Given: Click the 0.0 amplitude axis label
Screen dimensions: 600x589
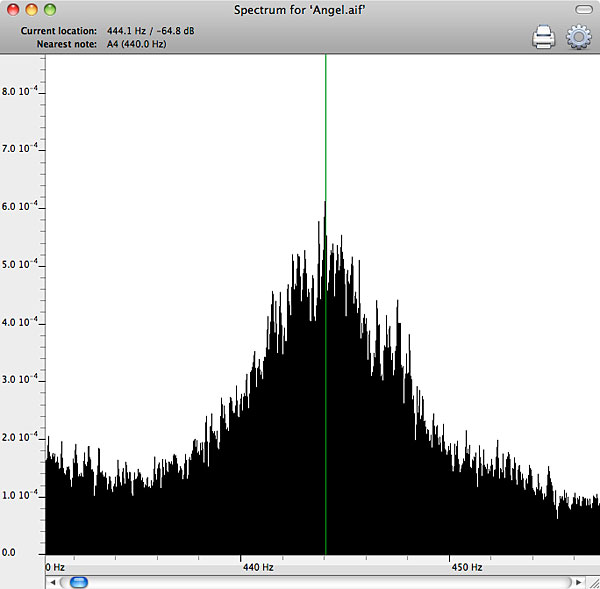Looking at the screenshot, I should [x=10, y=551].
